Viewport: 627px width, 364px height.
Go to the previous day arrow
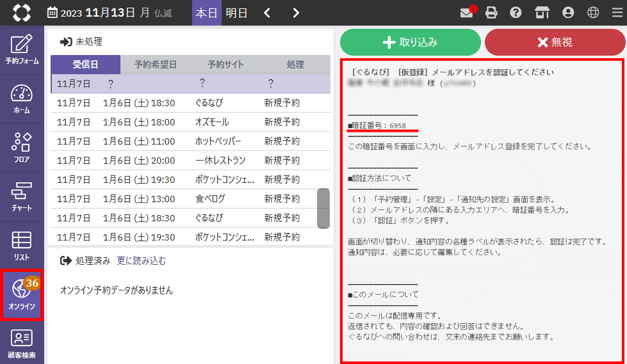pyautogui.click(x=268, y=13)
